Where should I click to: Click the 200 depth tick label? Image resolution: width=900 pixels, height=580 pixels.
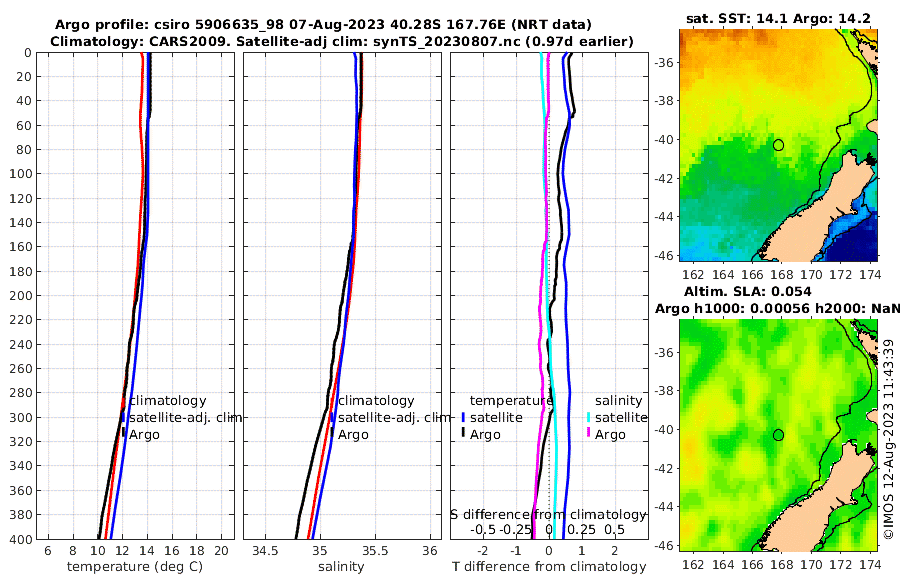coord(20,295)
